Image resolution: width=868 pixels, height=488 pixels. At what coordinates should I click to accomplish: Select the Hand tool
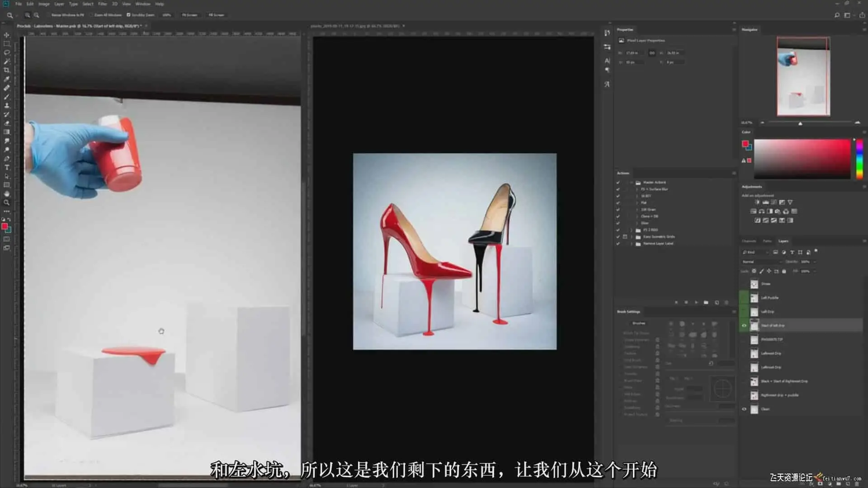pyautogui.click(x=6, y=194)
